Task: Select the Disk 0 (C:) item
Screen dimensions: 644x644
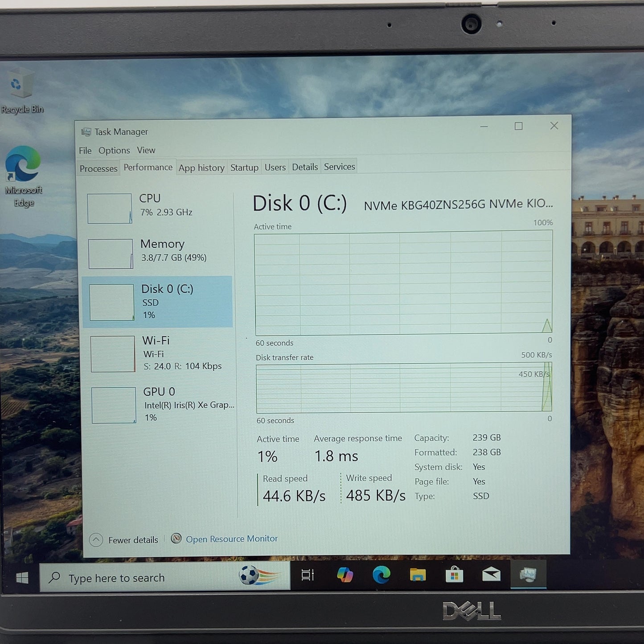Action: pyautogui.click(x=157, y=302)
